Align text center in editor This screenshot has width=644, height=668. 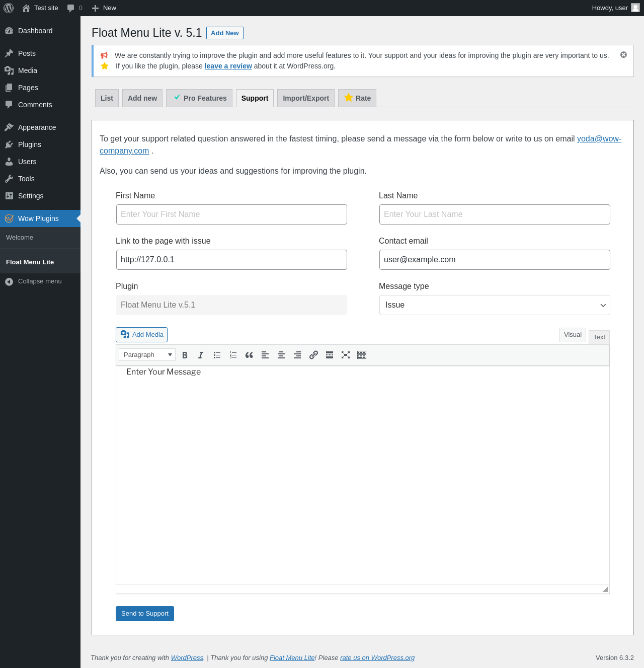(x=281, y=355)
